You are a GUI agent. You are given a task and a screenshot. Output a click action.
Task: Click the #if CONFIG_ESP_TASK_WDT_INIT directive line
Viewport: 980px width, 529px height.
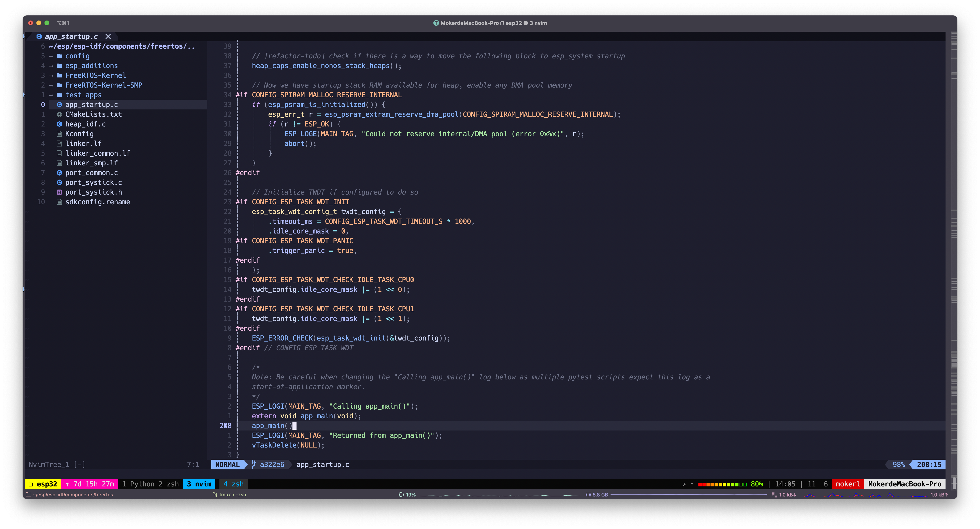[x=292, y=202]
